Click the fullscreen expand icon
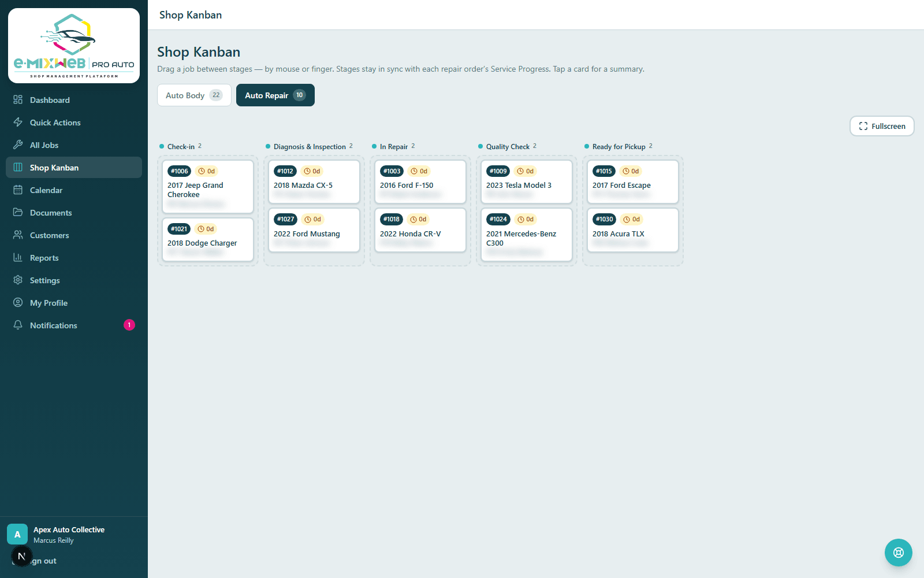This screenshot has height=578, width=924. point(863,126)
